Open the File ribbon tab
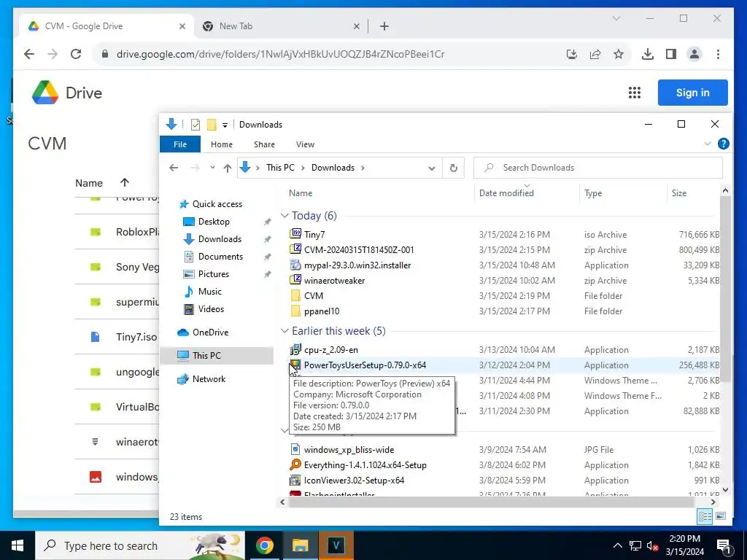The height and width of the screenshot is (560, 747). (180, 144)
